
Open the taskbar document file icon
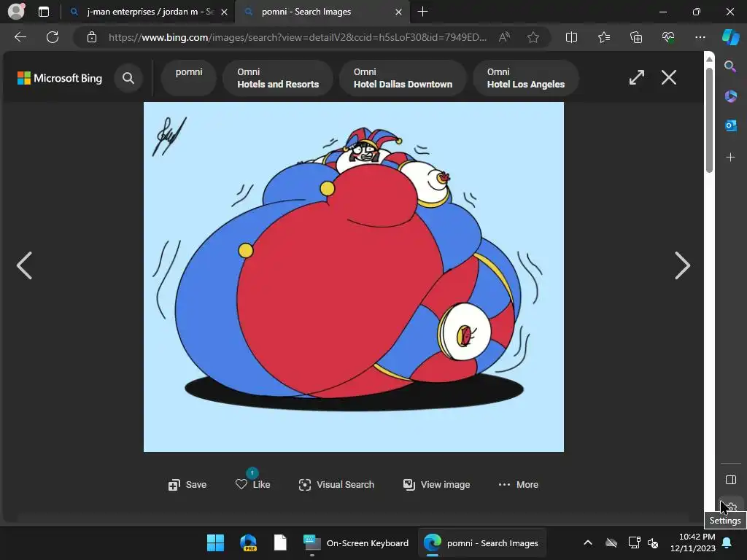pyautogui.click(x=280, y=542)
